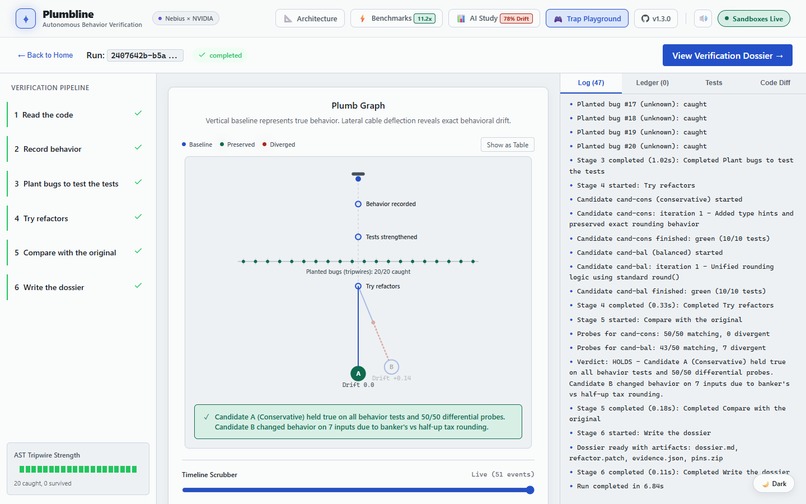This screenshot has width=806, height=504.
Task: Open View Verification Dossier
Action: point(727,56)
